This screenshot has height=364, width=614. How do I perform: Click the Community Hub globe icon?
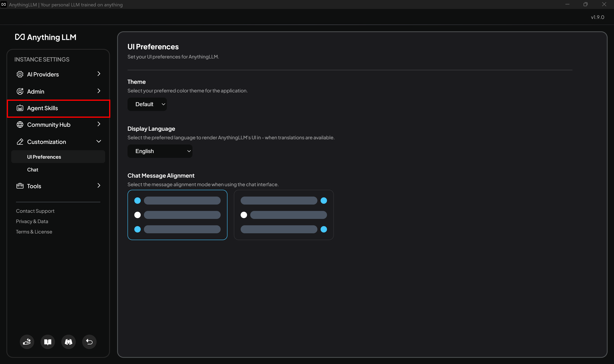20,125
